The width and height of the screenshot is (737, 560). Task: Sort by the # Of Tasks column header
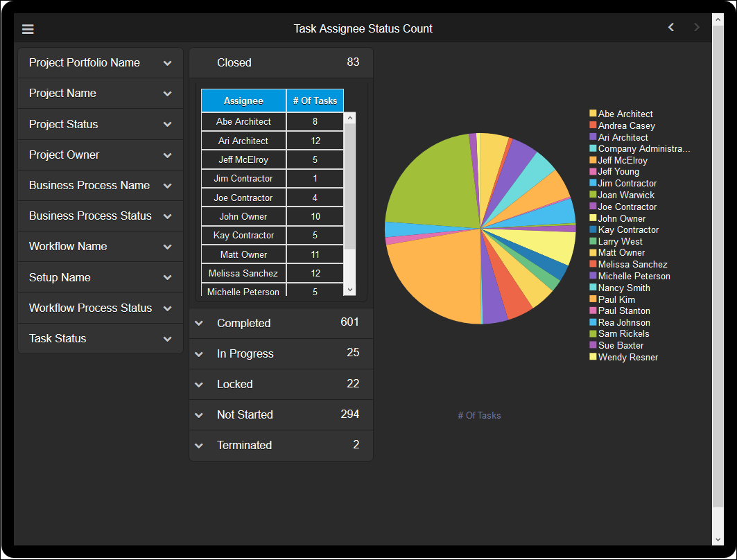click(x=315, y=100)
